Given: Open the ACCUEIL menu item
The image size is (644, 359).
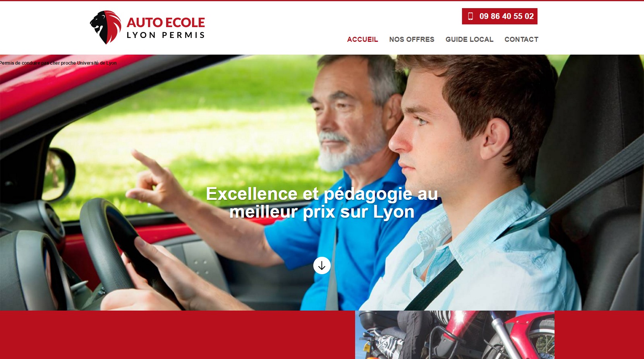Looking at the screenshot, I should 362,40.
